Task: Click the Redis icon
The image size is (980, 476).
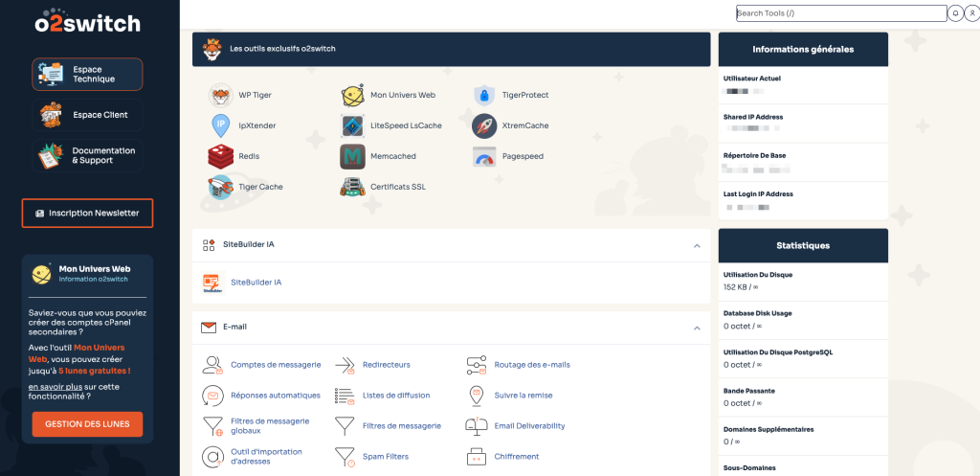Action: [221, 156]
